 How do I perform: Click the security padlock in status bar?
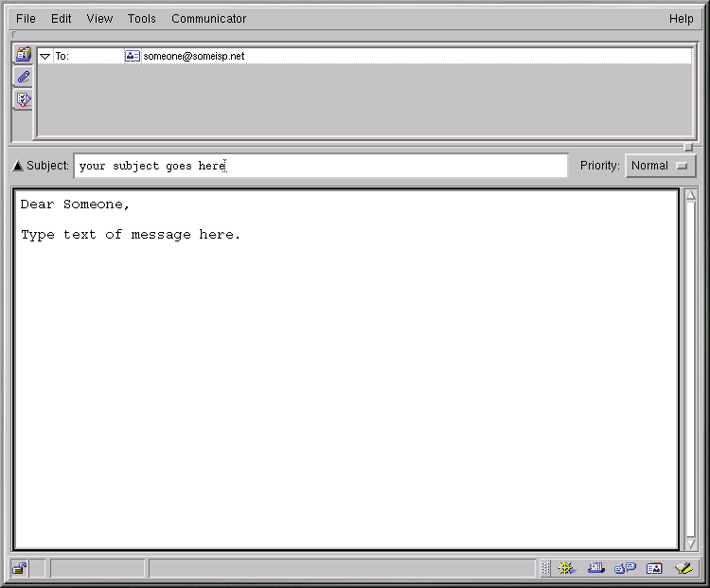pyautogui.click(x=20, y=568)
